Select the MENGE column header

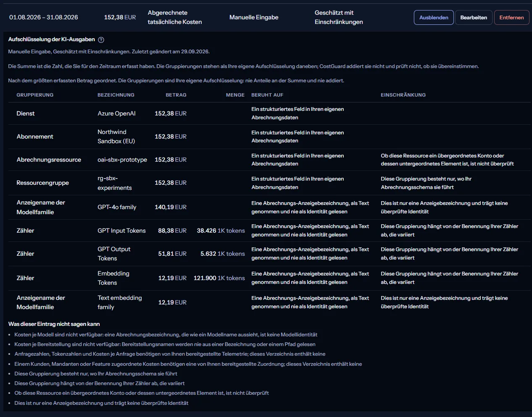click(x=235, y=95)
